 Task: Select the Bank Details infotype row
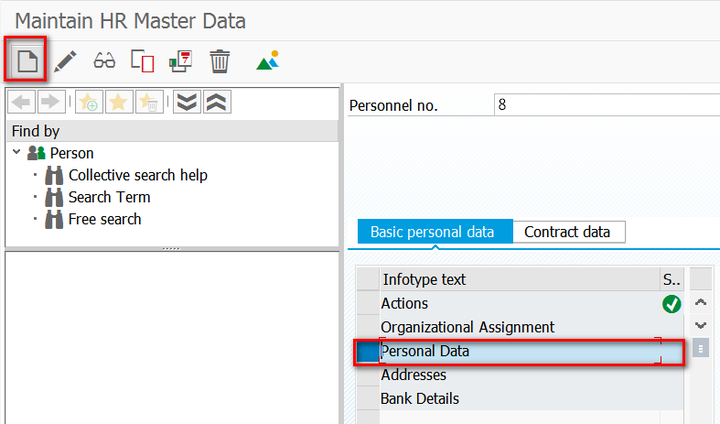click(420, 399)
